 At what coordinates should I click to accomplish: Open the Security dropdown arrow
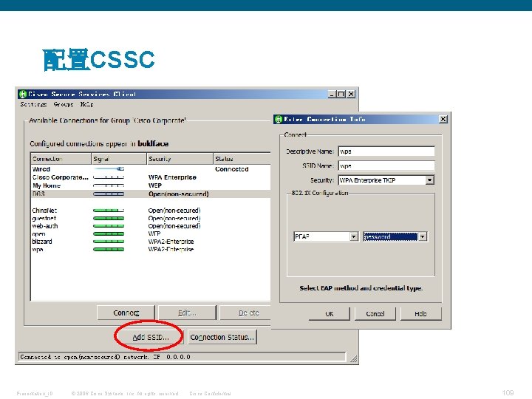click(x=429, y=180)
